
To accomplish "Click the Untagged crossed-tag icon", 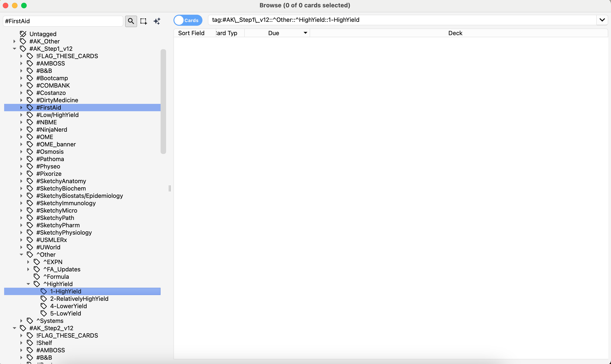I will [23, 34].
